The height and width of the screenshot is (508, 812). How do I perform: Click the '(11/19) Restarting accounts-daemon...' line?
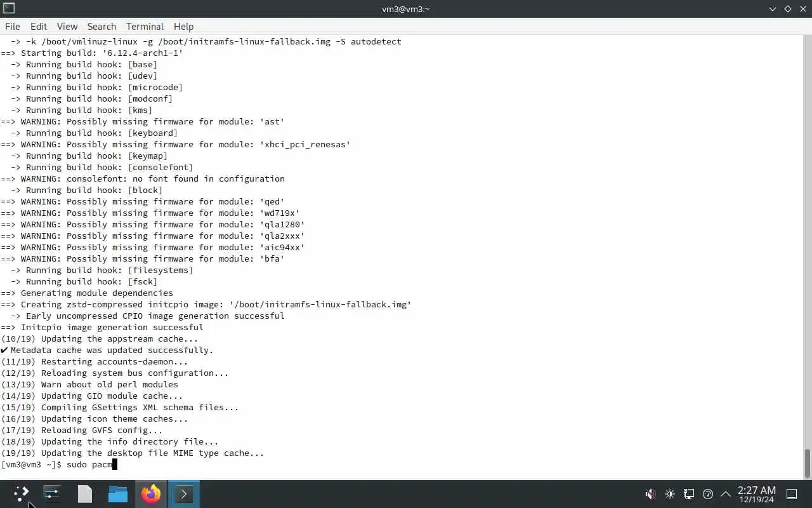click(x=95, y=361)
